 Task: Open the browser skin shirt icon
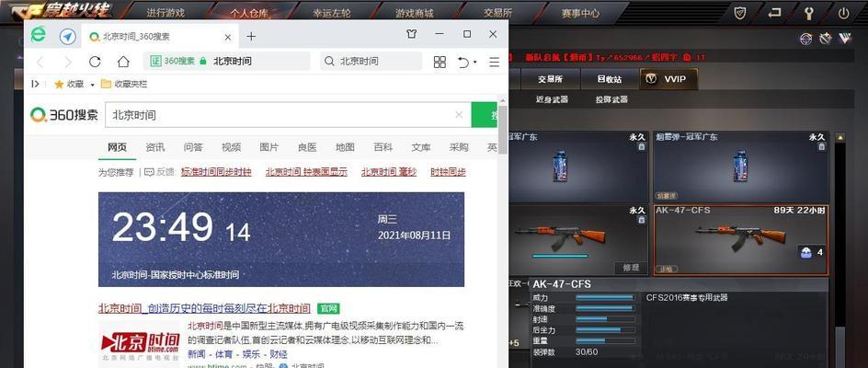pos(411,34)
